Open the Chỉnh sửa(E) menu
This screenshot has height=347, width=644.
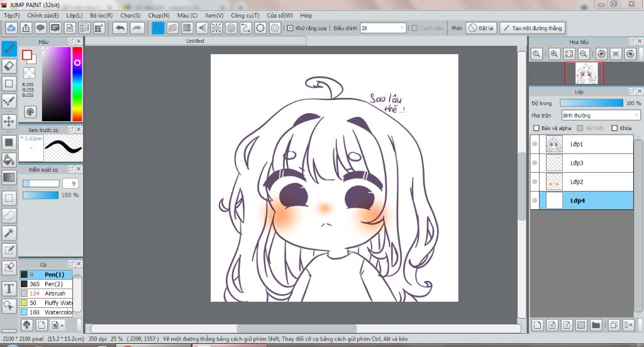coord(43,15)
